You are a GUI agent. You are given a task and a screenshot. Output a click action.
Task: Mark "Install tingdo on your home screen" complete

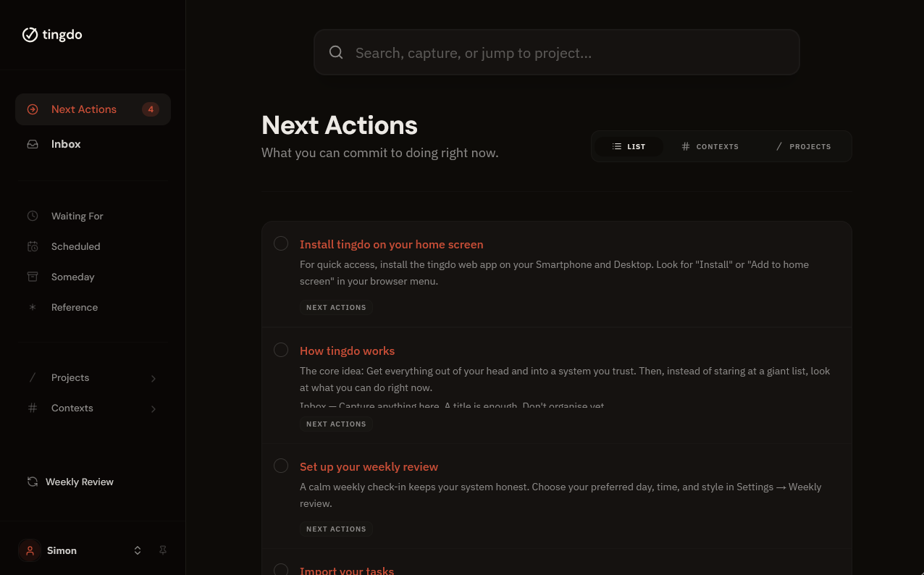[x=281, y=243]
